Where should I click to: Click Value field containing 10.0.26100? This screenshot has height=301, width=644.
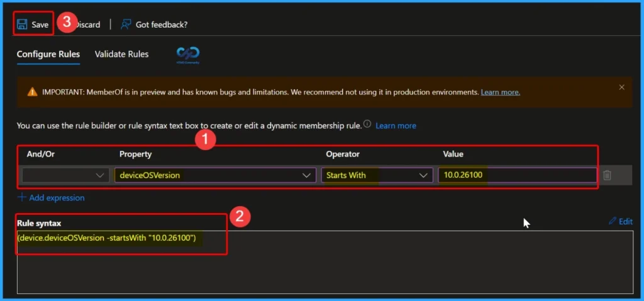(518, 175)
